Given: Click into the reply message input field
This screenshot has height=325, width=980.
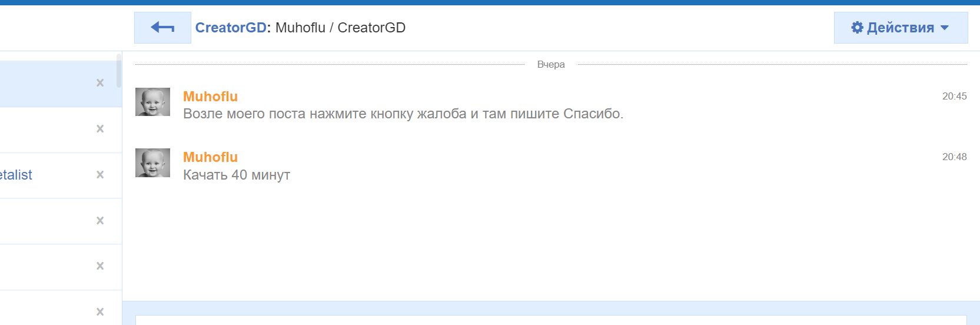Looking at the screenshot, I should tap(551, 320).
